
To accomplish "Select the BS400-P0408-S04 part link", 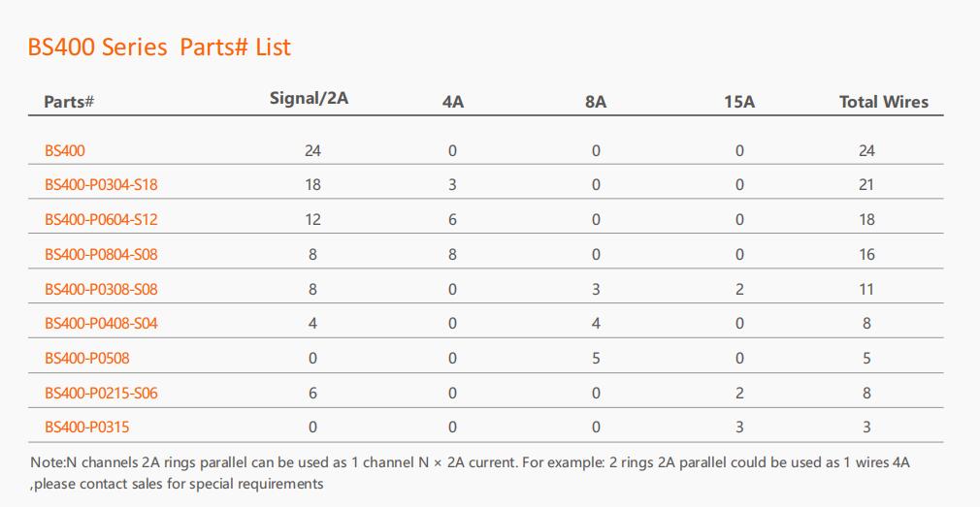I will pyautogui.click(x=101, y=324).
